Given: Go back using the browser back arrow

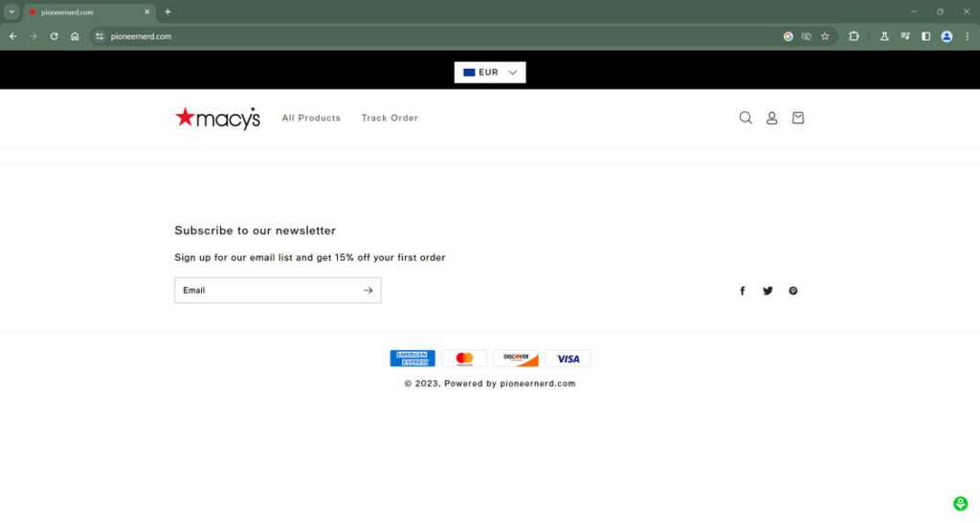Looking at the screenshot, I should tap(13, 36).
